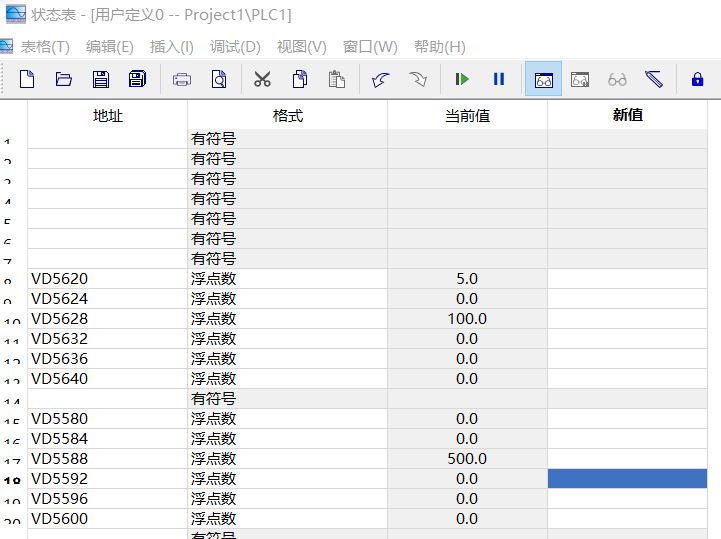Click the 有符号 format cell above VD5580
Viewport: 721px width, 539px height.
click(287, 399)
